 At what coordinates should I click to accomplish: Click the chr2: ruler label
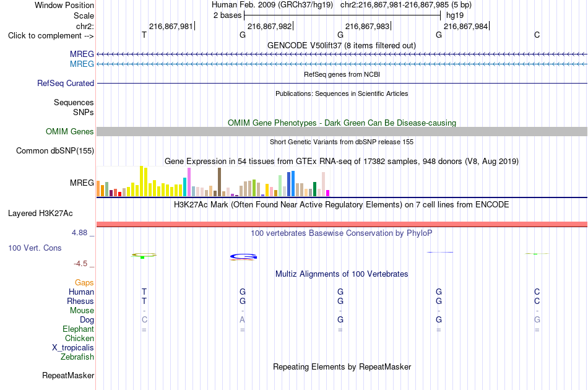coord(85,26)
